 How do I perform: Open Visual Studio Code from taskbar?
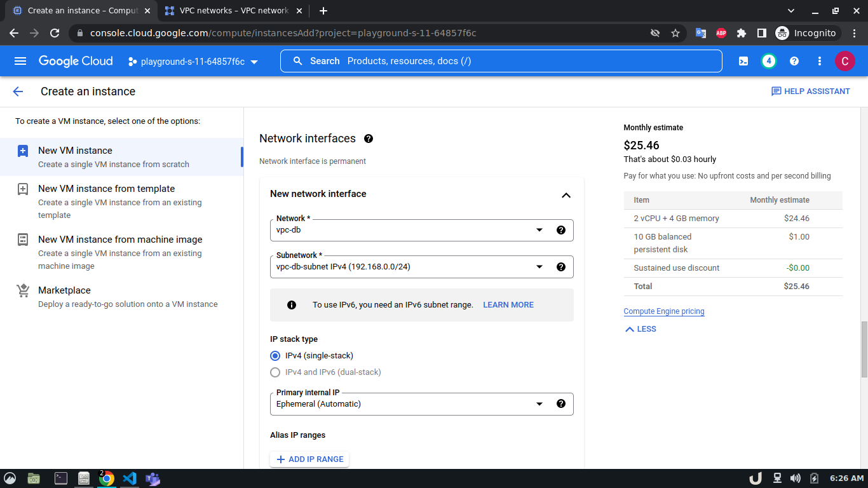pos(130,478)
